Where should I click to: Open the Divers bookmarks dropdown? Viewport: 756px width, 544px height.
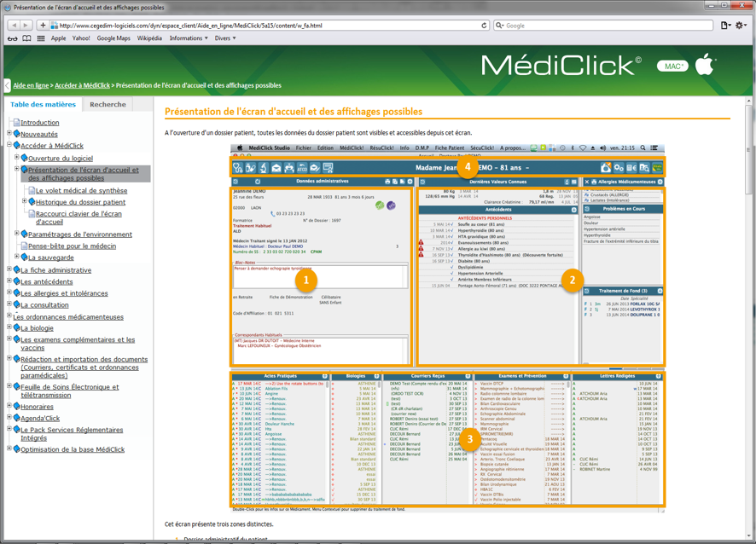225,38
